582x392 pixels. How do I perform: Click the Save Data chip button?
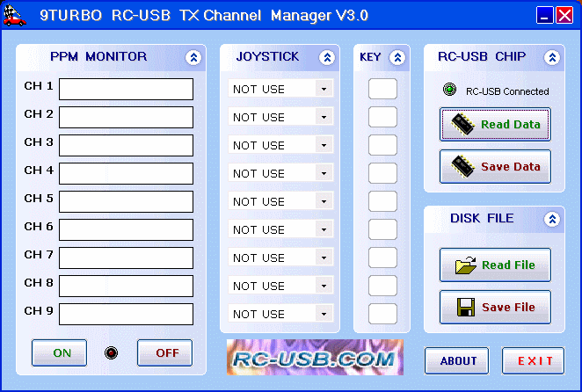495,166
